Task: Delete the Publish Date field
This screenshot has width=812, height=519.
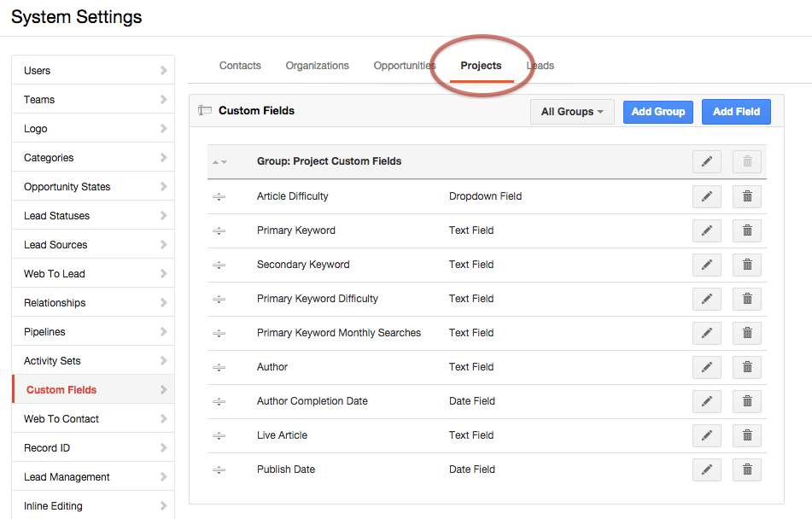Action: 747,469
